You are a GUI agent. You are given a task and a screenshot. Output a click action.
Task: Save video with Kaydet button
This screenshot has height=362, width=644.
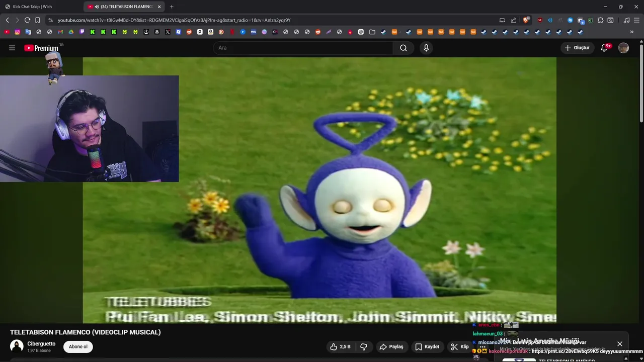pyautogui.click(x=427, y=346)
